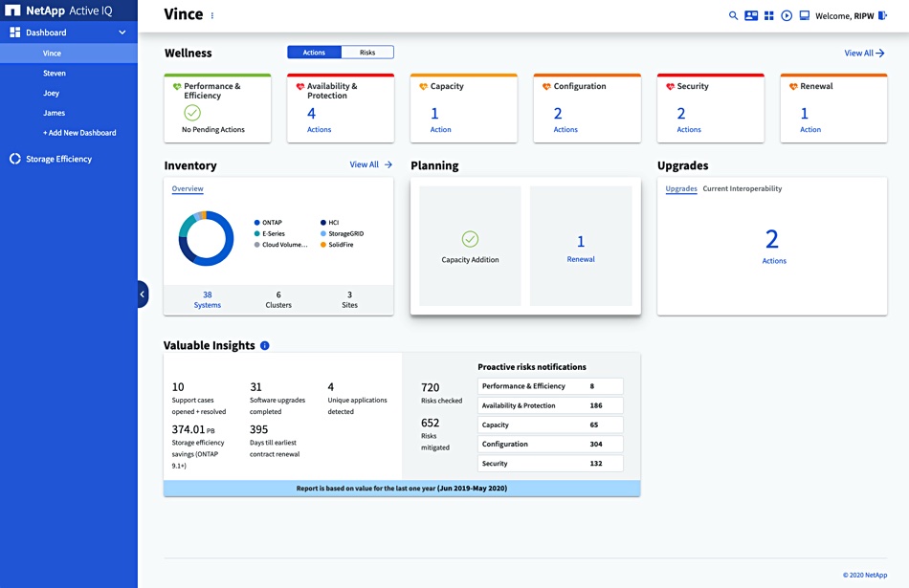
Task: Click the Capacity Addition tile
Action: tap(470, 246)
